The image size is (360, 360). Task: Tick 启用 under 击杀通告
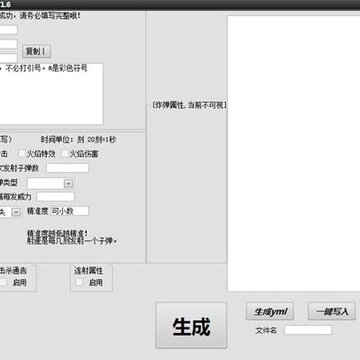[x=3, y=282]
